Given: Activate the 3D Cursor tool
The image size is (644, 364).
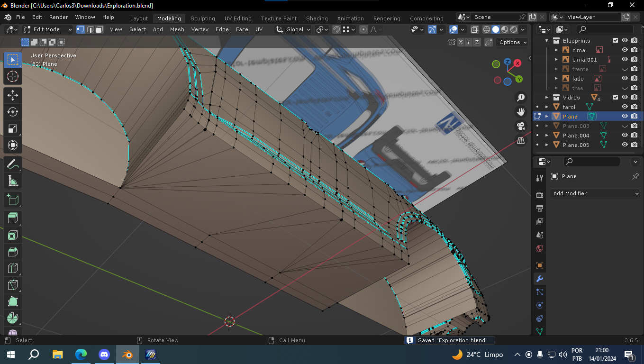Looking at the screenshot, I should pyautogui.click(x=13, y=76).
